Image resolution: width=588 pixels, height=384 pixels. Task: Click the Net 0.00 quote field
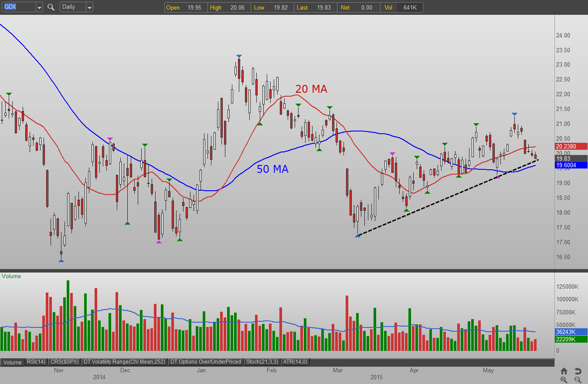click(358, 7)
